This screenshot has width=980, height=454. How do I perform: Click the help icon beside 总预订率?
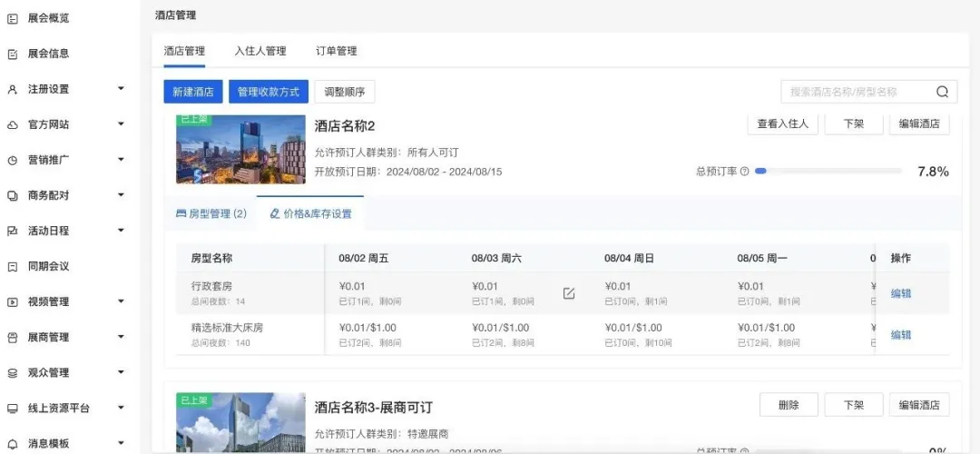tap(744, 172)
